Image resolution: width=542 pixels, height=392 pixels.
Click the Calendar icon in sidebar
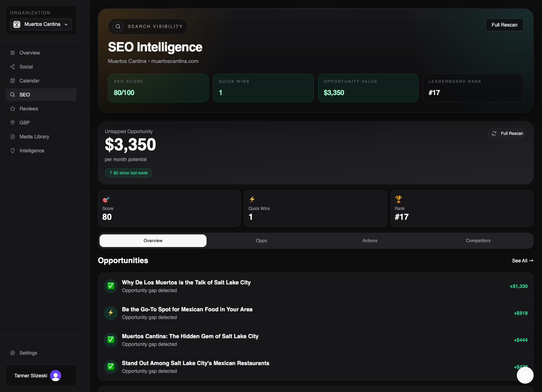tap(13, 81)
